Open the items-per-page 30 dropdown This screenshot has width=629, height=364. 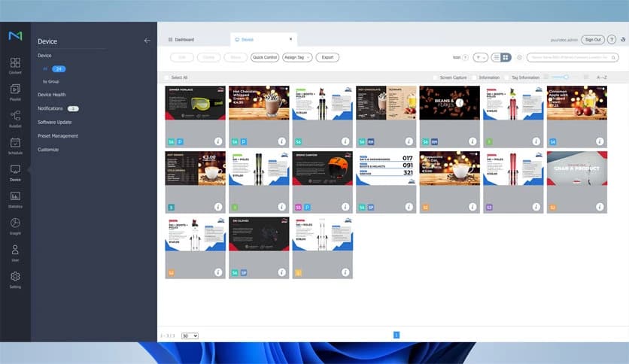[x=190, y=335]
